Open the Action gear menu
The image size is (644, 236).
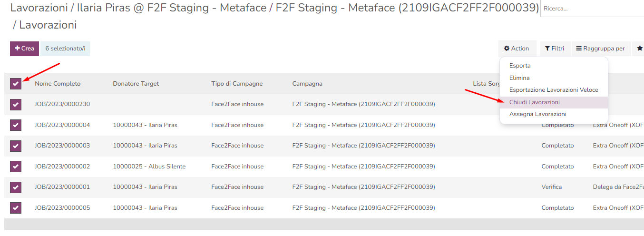tap(517, 49)
